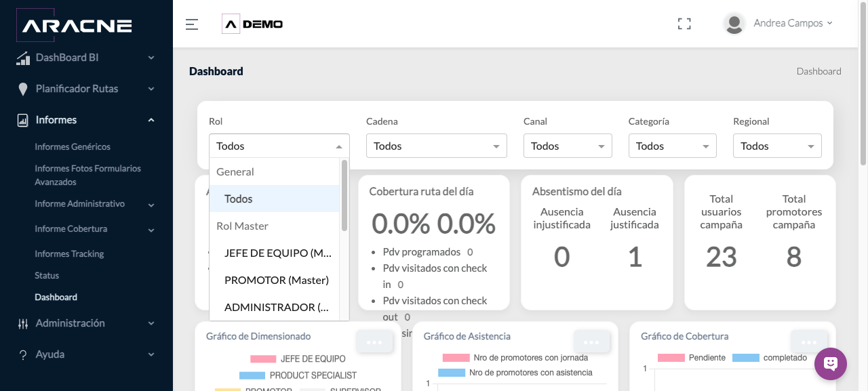Open Gráfico de Dimensionado options menu
868x391 pixels.
point(374,342)
